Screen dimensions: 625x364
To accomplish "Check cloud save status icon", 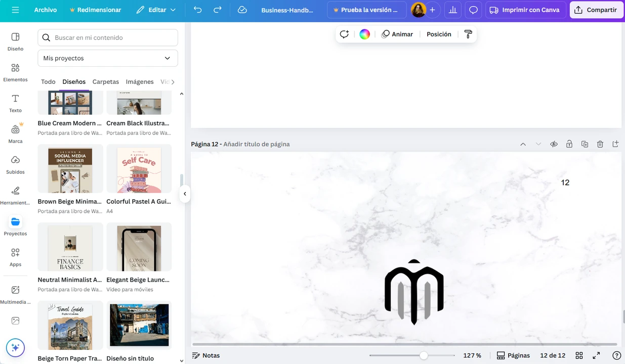I will coord(242,10).
